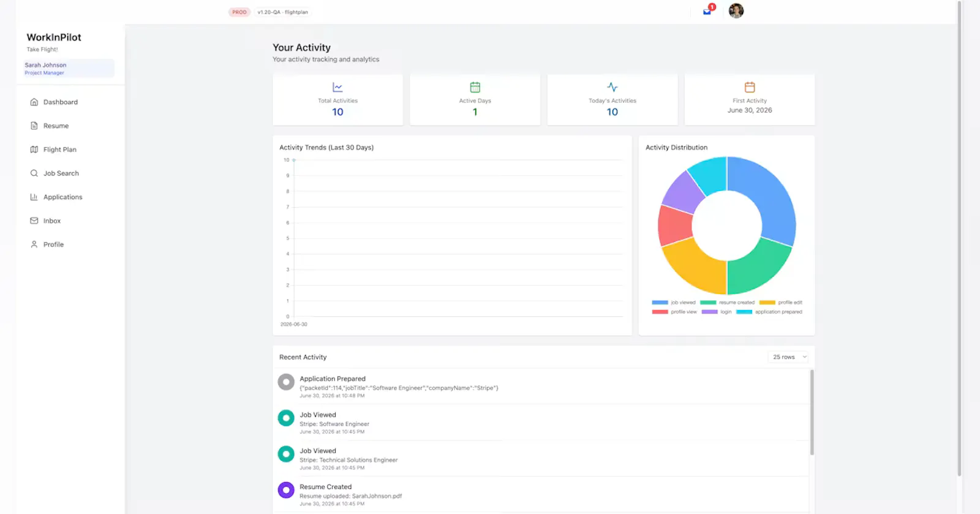Toggle the resume created legend swatch
The height and width of the screenshot is (514, 980).
pos(708,303)
